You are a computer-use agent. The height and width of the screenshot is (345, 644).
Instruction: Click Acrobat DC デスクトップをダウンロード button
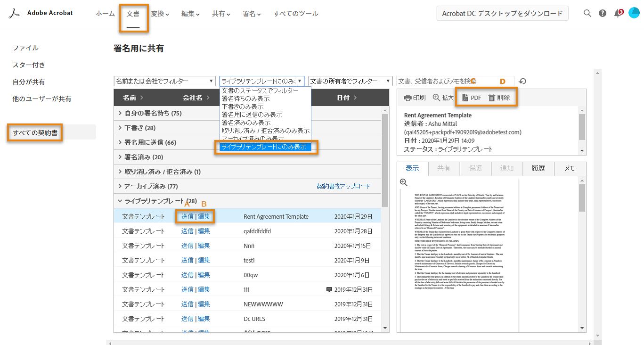point(503,14)
